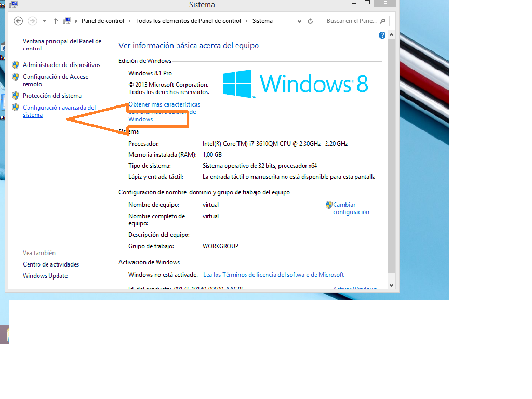532x399 pixels.
Task: Go up one level with up arrow
Action: click(x=55, y=21)
